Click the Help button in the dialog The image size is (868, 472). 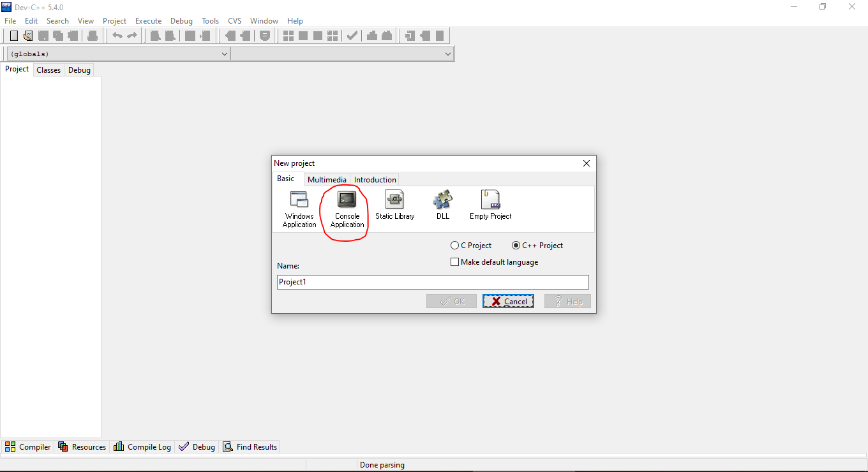tap(567, 301)
